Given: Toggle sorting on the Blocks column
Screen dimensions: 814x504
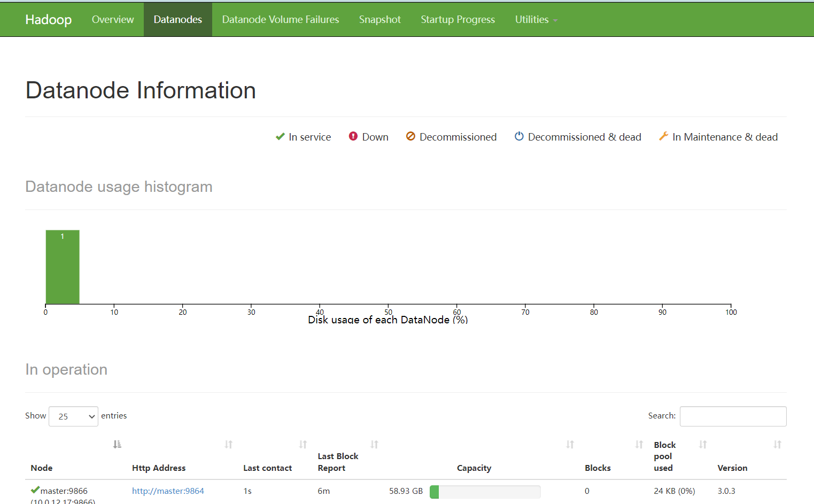Looking at the screenshot, I should [x=639, y=444].
